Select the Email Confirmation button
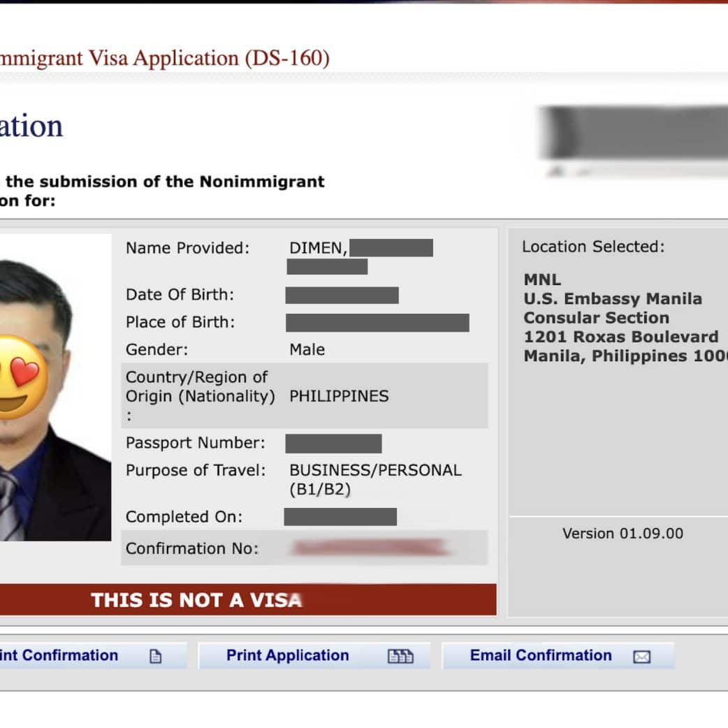 tap(541, 655)
